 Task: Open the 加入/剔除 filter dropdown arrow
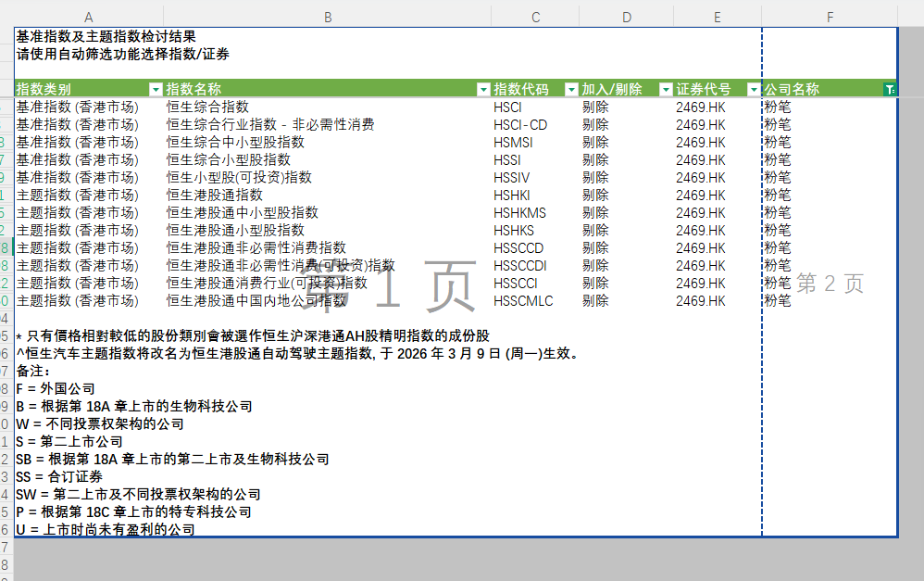[x=666, y=89]
